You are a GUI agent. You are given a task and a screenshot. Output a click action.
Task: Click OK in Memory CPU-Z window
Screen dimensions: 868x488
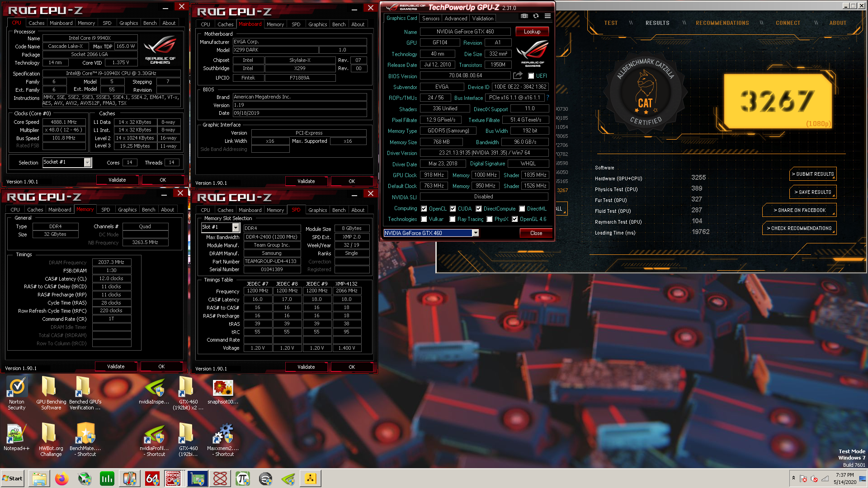point(161,366)
